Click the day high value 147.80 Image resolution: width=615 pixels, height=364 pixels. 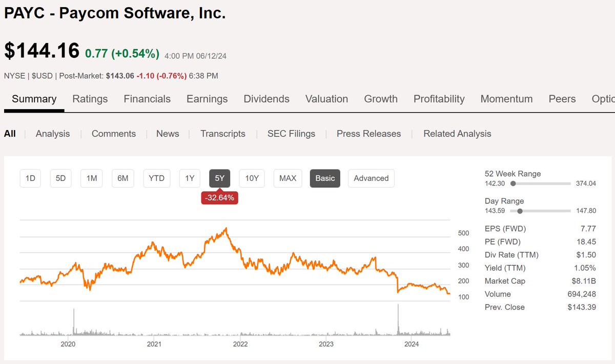[586, 210]
